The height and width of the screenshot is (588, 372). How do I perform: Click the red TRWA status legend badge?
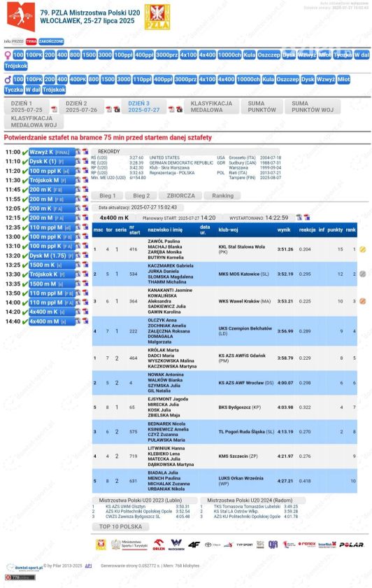pos(31,41)
